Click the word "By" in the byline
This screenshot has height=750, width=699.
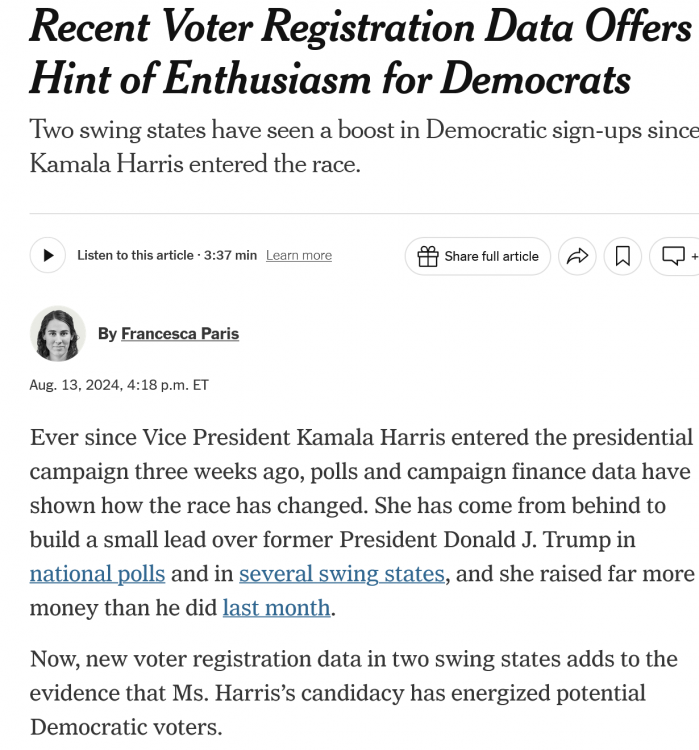point(107,334)
